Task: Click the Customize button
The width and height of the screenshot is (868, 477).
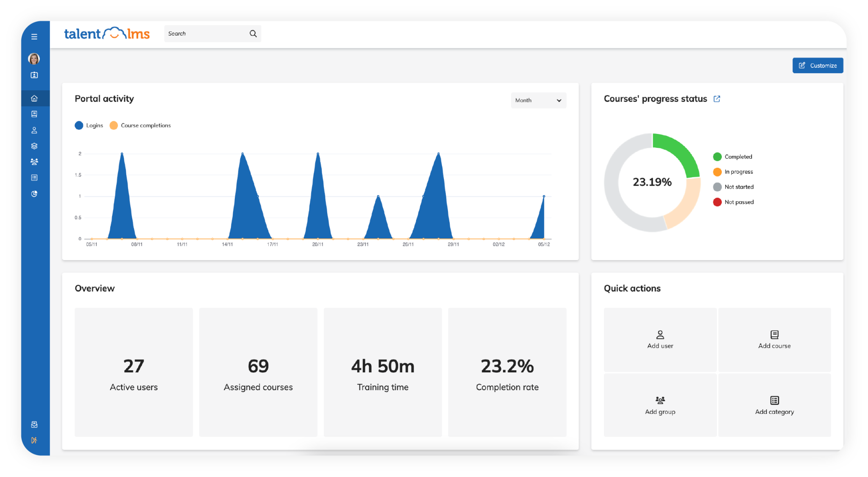Action: pos(818,65)
